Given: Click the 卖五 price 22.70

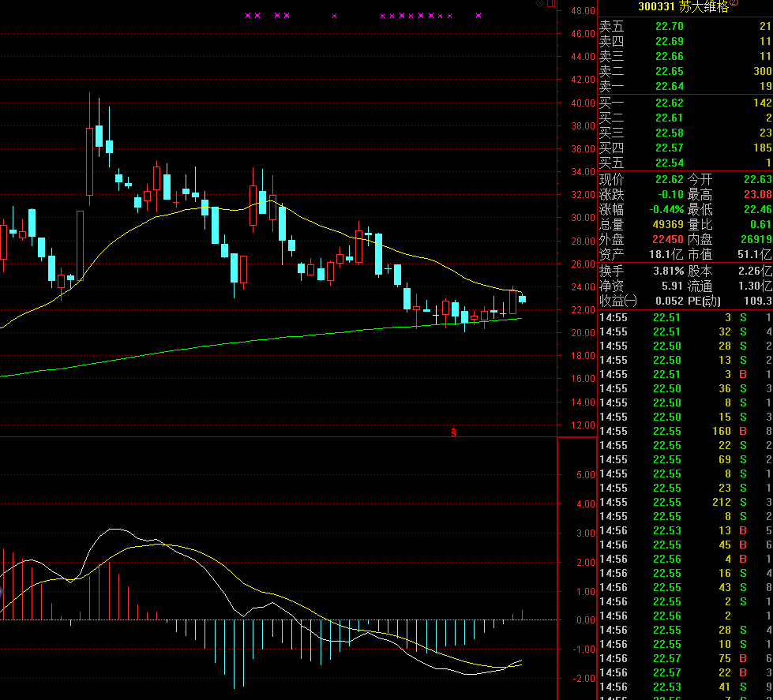Looking at the screenshot, I should click(x=669, y=26).
